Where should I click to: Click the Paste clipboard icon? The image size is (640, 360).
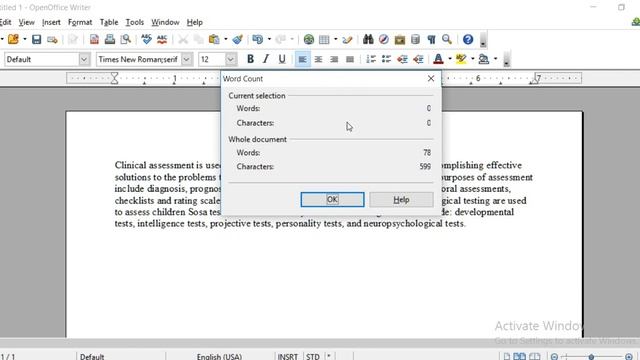click(214, 39)
